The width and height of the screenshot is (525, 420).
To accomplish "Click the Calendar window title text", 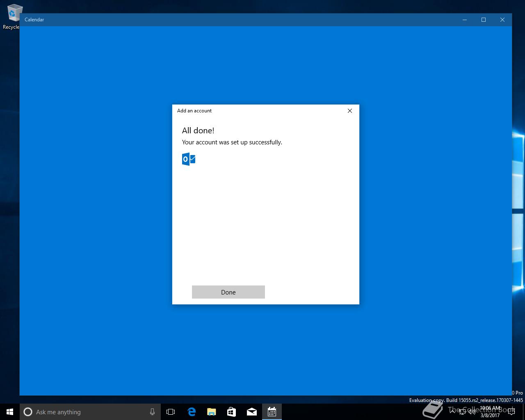I will click(34, 20).
